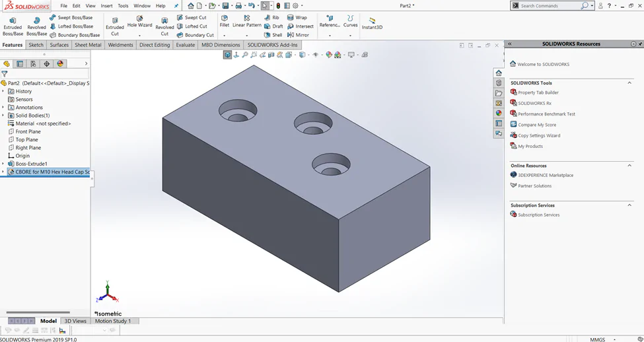The width and height of the screenshot is (644, 342).
Task: Click the Section View icon in the view toolbar
Action: (271, 55)
